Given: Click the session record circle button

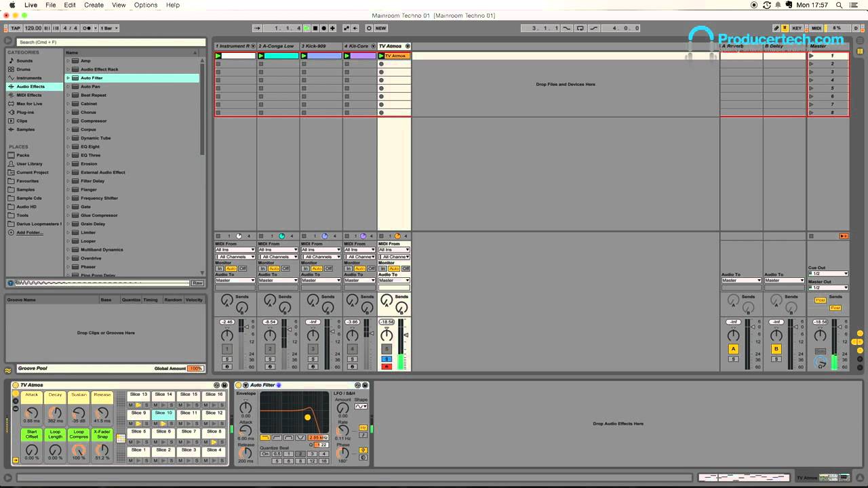Looking at the screenshot, I should 369,28.
